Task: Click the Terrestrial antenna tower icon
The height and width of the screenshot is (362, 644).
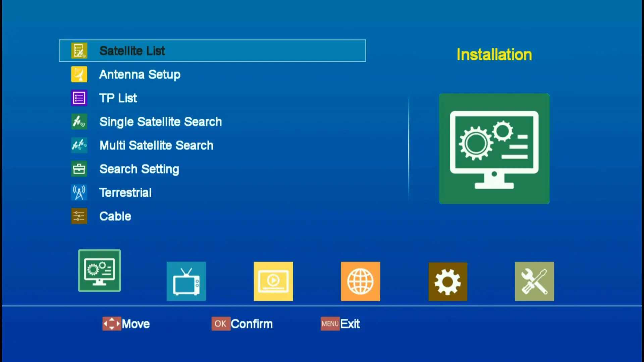Action: click(79, 193)
